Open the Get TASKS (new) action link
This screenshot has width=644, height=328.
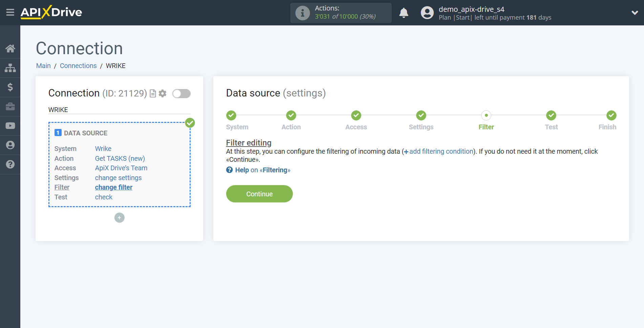[120, 158]
